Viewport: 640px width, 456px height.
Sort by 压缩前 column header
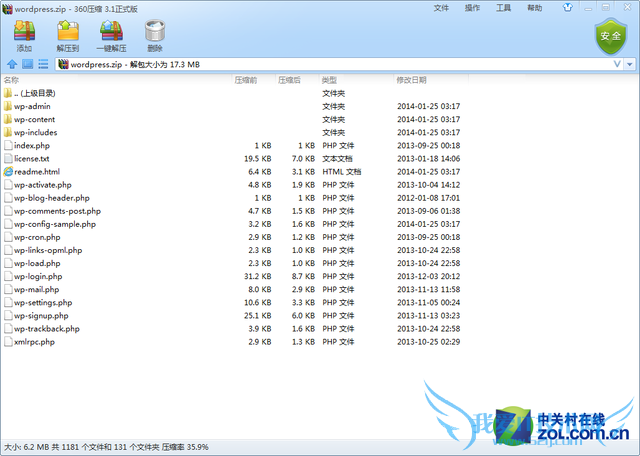click(246, 80)
